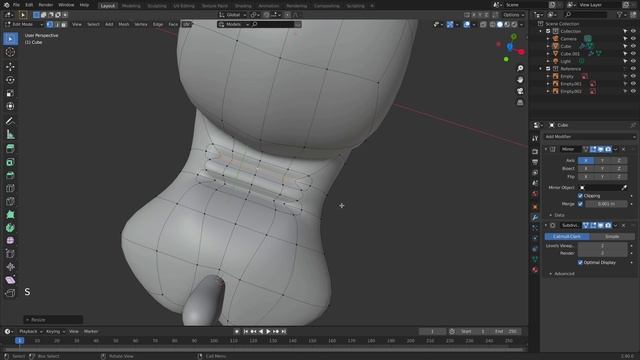Open the Global transform orientation dropdown
This screenshot has height=360, width=640.
(x=233, y=15)
